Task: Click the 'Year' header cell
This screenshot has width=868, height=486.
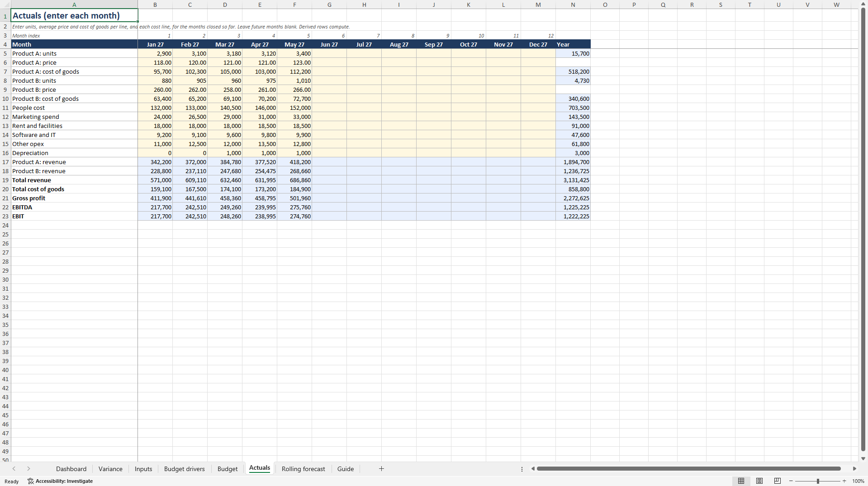Action: [x=573, y=44]
